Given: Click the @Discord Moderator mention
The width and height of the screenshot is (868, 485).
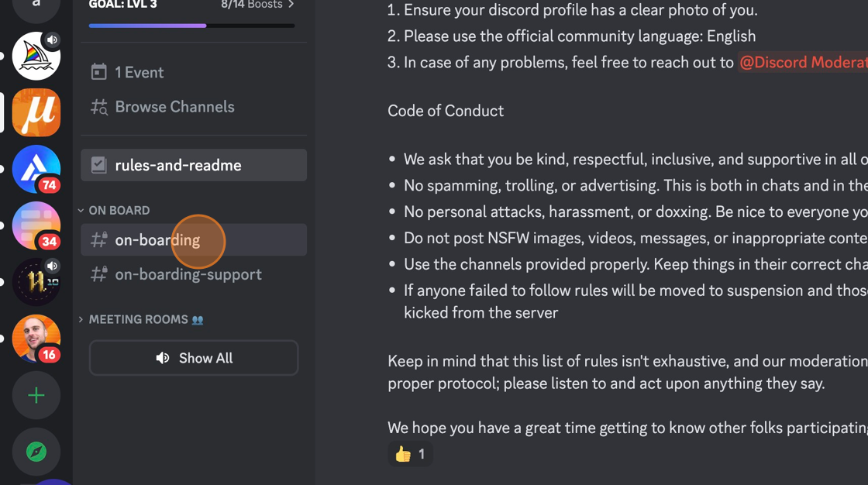Looking at the screenshot, I should 803,63.
